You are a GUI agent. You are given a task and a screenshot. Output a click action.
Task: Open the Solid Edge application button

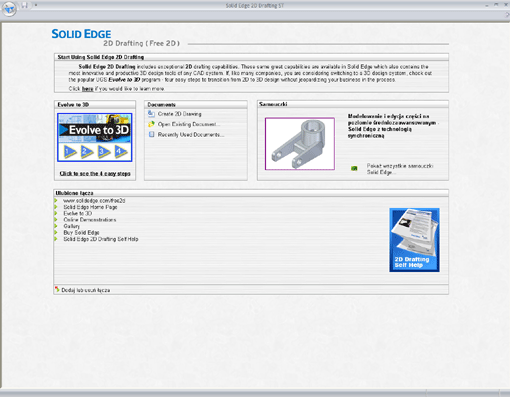tap(9, 8)
